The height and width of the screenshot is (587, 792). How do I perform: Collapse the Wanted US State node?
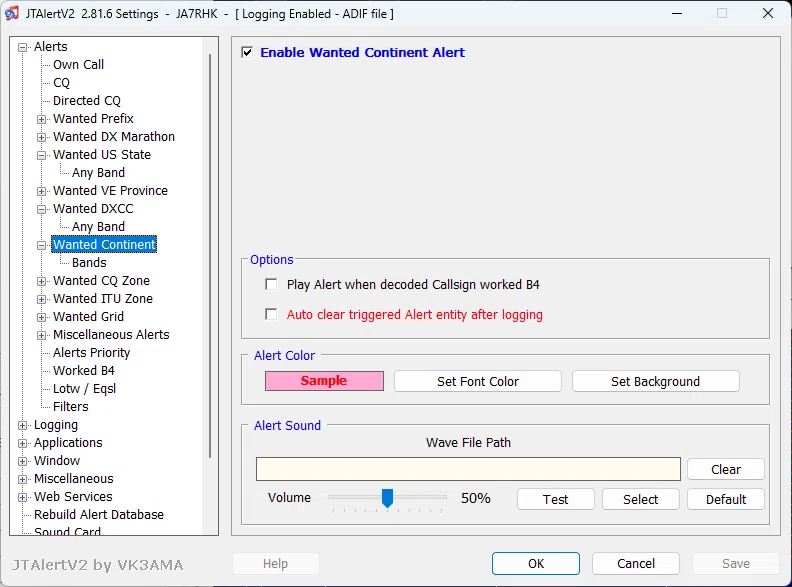[41, 155]
